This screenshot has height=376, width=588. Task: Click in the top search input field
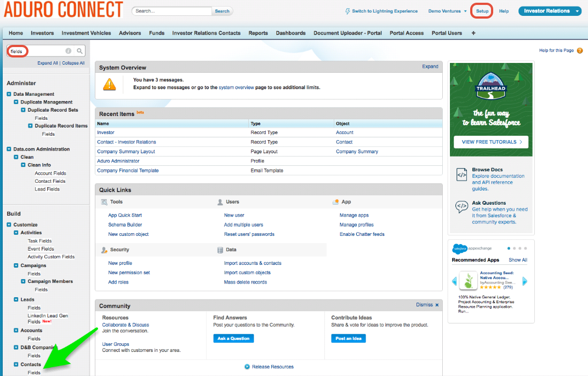tap(172, 11)
